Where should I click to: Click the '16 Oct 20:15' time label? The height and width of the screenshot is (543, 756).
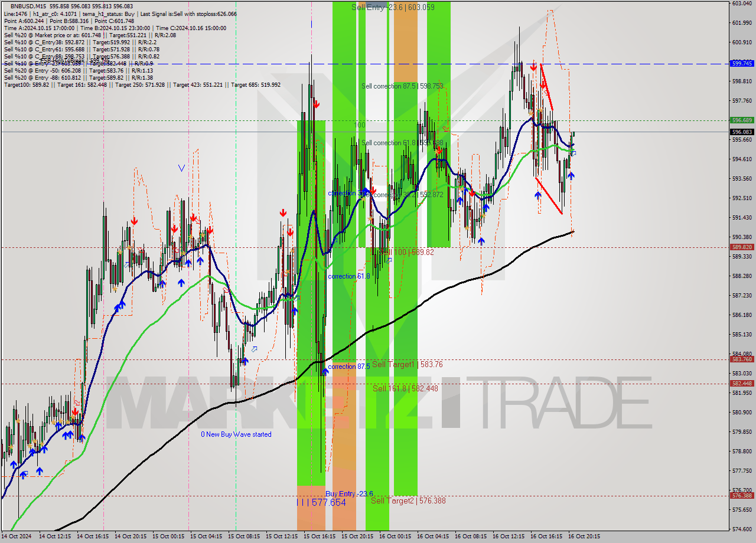584,537
